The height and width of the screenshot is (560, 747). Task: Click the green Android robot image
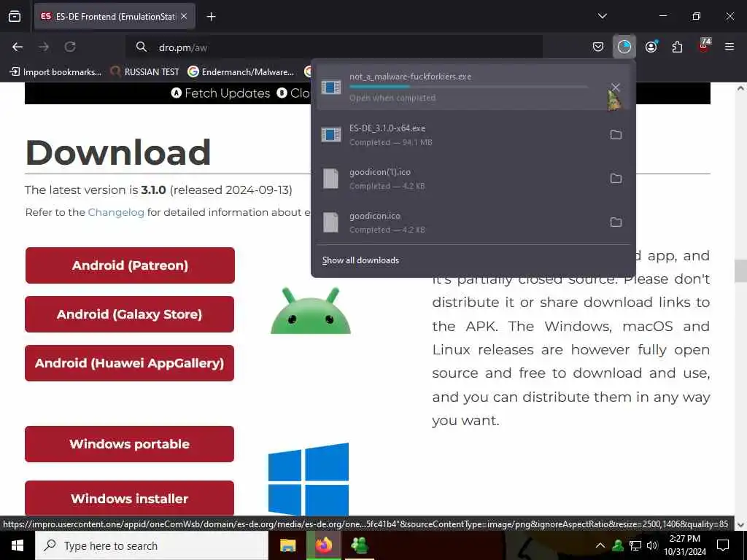[x=311, y=311]
